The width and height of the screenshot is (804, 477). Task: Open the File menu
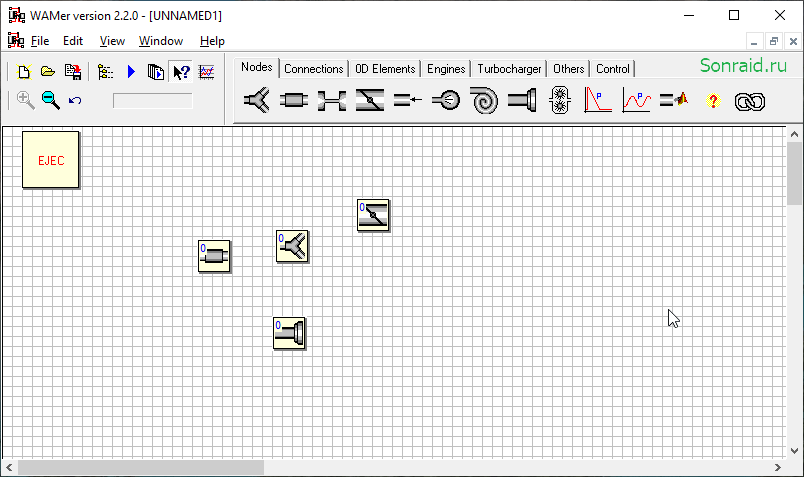point(40,41)
